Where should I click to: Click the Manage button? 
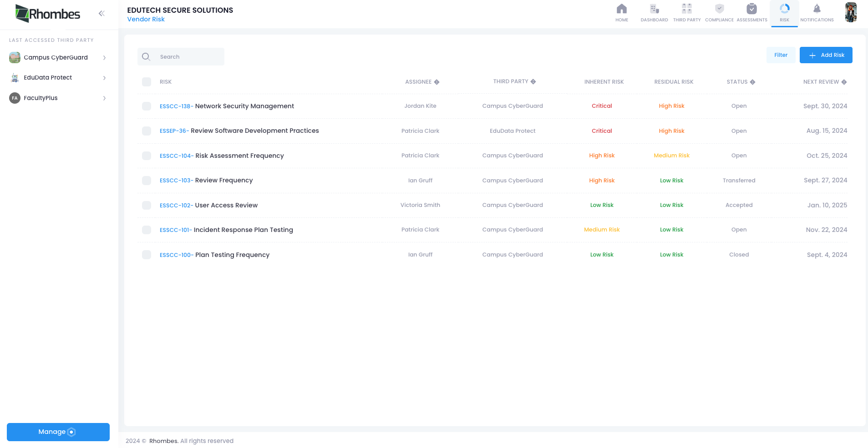click(58, 432)
